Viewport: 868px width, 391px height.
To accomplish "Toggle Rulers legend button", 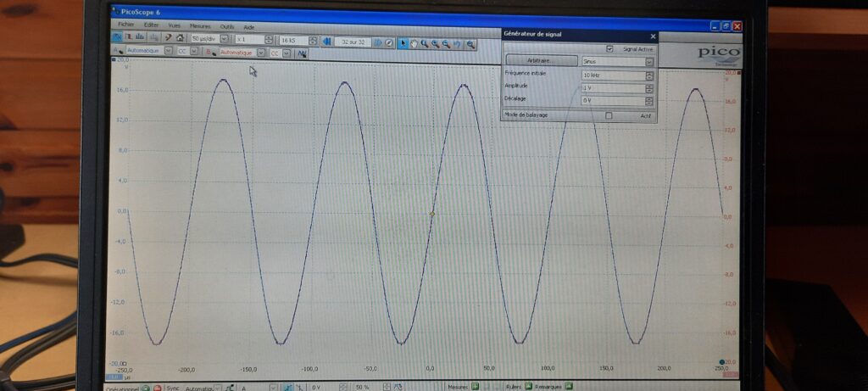I will point(529,387).
